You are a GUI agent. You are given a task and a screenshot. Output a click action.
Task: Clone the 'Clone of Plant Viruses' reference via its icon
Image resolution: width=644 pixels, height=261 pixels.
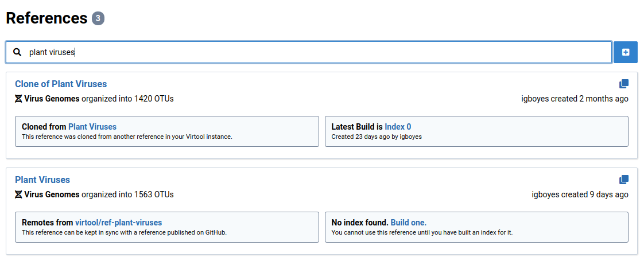point(624,84)
